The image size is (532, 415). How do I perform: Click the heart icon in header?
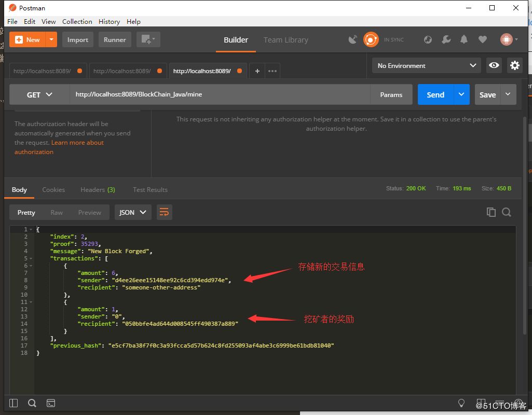click(x=483, y=39)
